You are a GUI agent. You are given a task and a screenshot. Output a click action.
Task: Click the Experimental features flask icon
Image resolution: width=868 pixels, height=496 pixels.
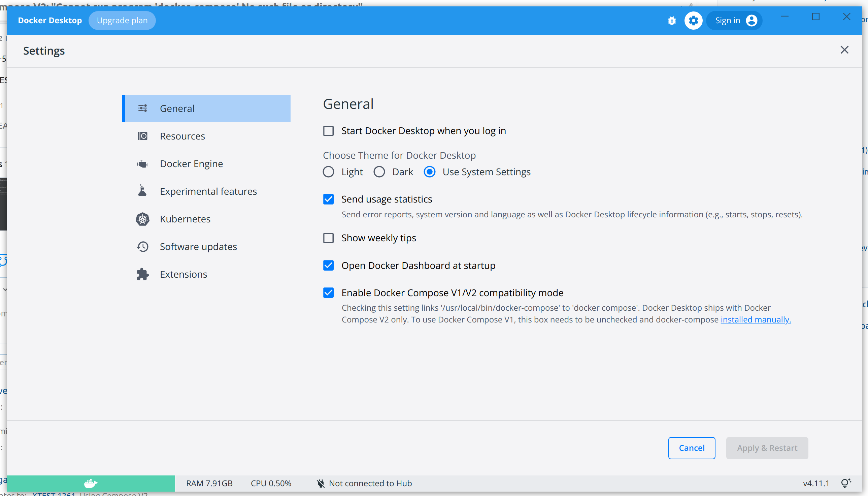point(142,191)
